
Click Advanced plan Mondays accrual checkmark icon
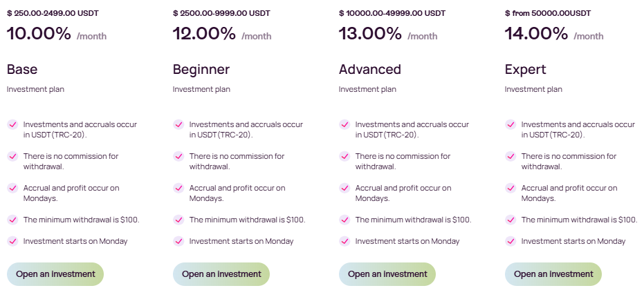(x=344, y=188)
